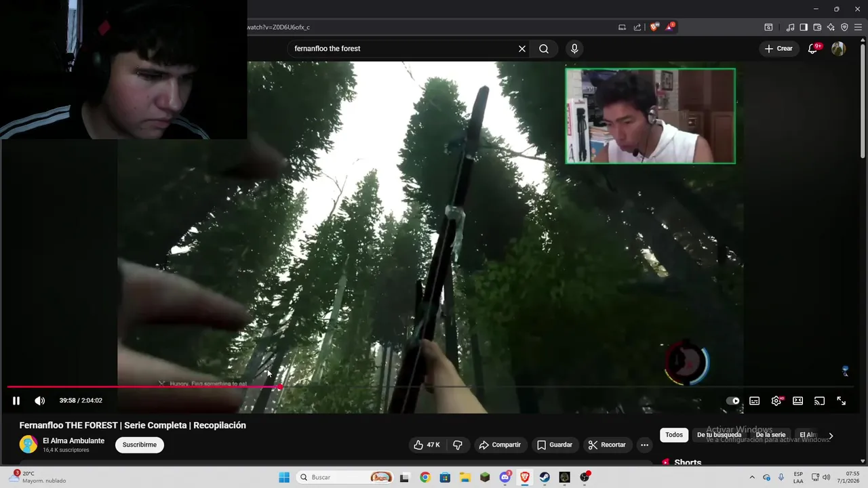Toggle the Brave sidebar panel icon
868x488 pixels.
coord(804,27)
